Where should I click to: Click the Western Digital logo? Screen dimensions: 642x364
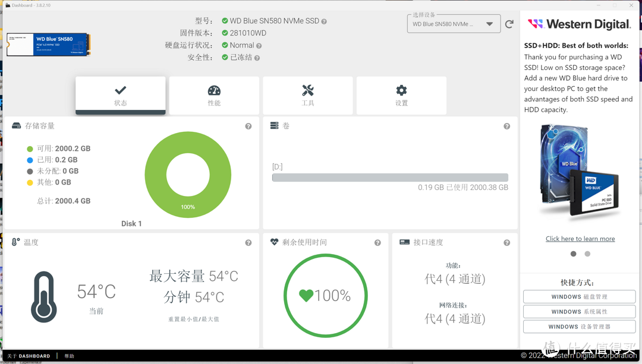pyautogui.click(x=580, y=24)
